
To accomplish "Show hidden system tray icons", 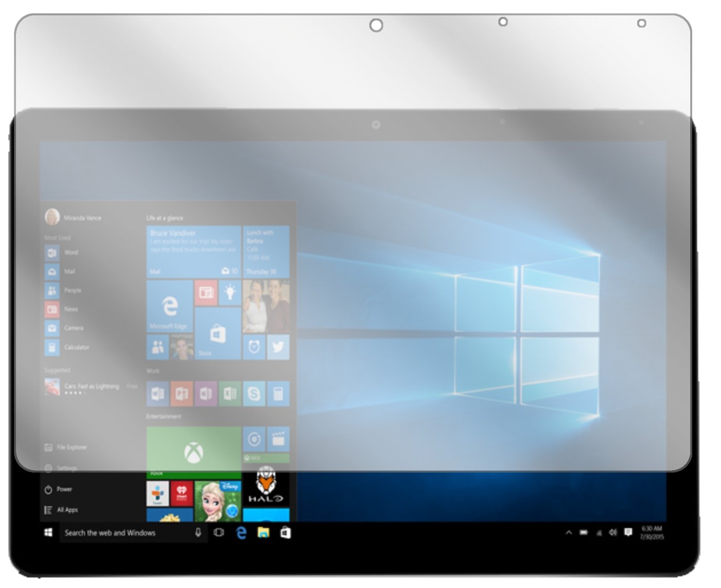I will click(569, 533).
